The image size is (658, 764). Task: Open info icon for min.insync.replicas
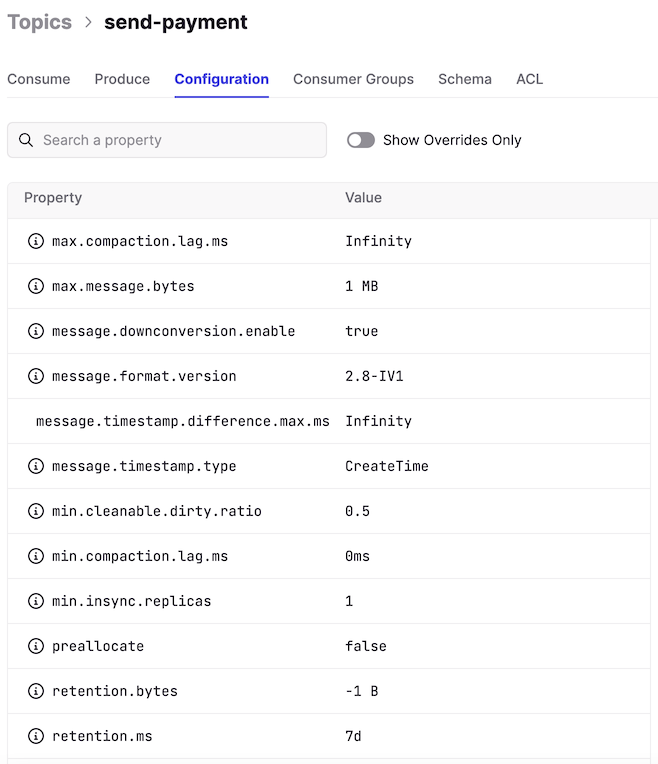36,601
